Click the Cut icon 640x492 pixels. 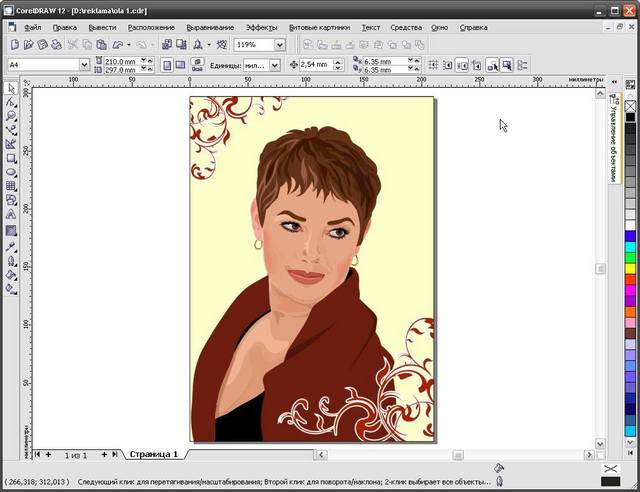pos(73,45)
